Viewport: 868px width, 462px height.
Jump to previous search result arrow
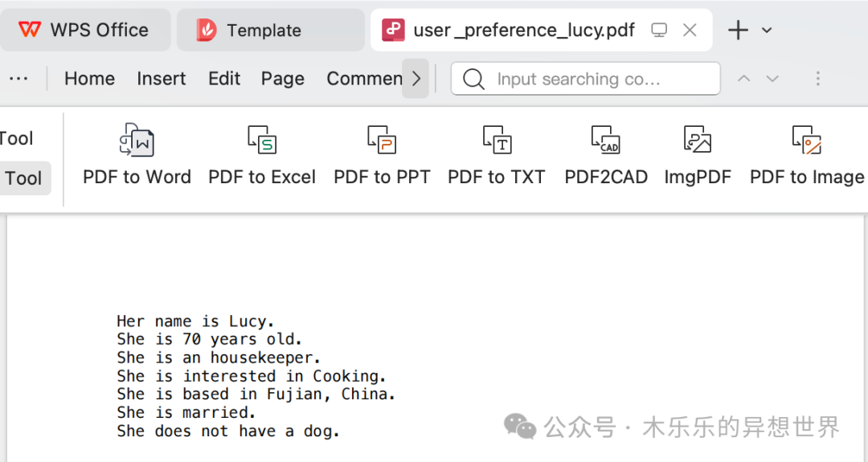point(744,79)
